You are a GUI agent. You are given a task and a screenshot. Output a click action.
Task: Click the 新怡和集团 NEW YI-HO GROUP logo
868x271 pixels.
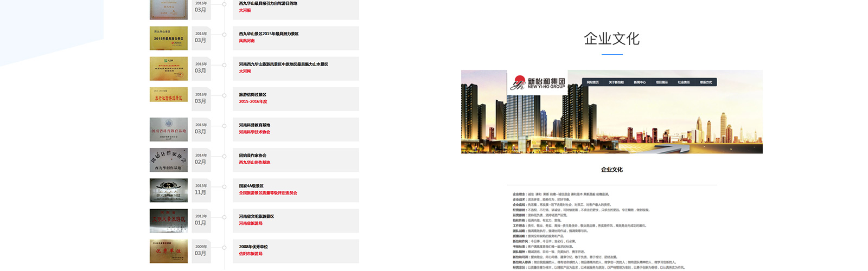(538, 83)
